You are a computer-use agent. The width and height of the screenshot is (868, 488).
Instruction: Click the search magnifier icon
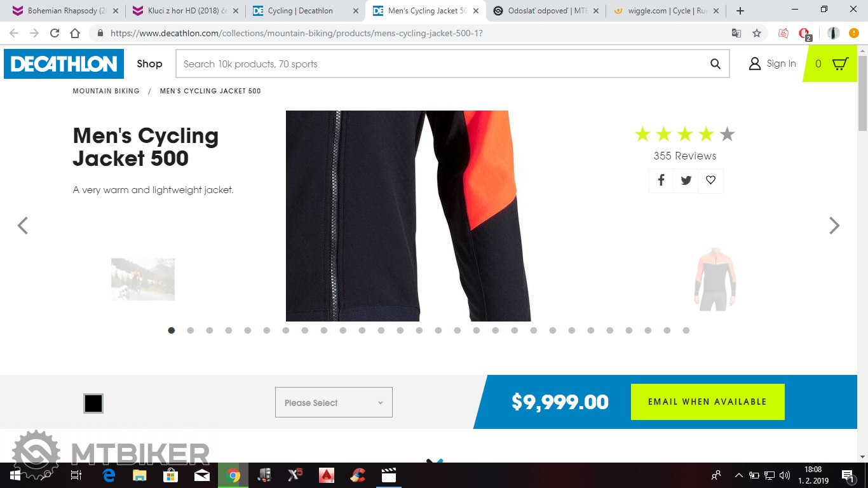tap(715, 64)
